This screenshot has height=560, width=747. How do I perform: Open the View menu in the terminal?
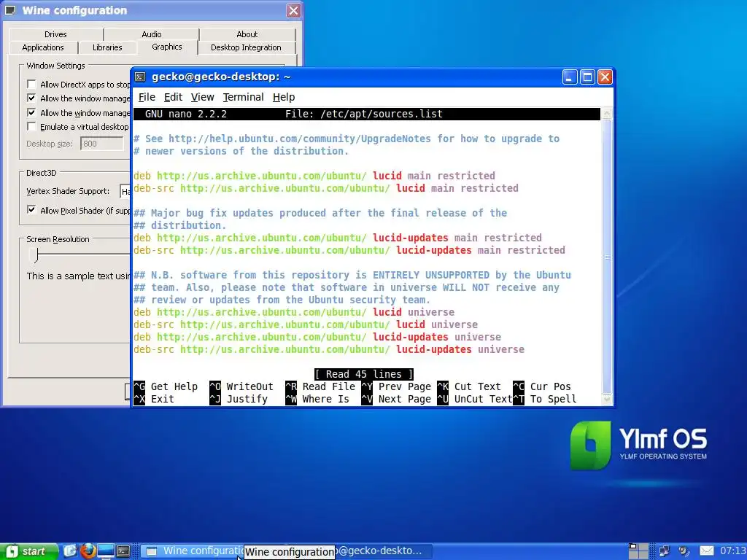(x=203, y=97)
